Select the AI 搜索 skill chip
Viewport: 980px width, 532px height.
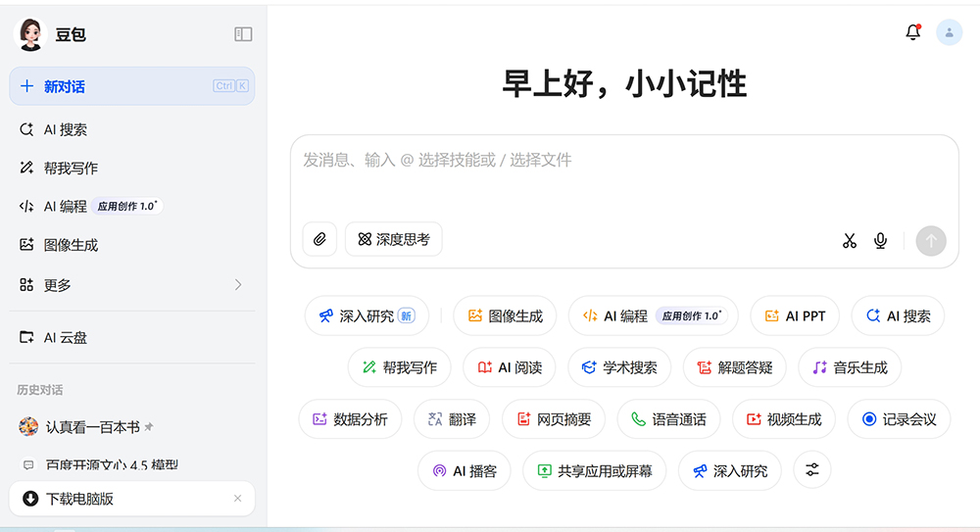(898, 315)
